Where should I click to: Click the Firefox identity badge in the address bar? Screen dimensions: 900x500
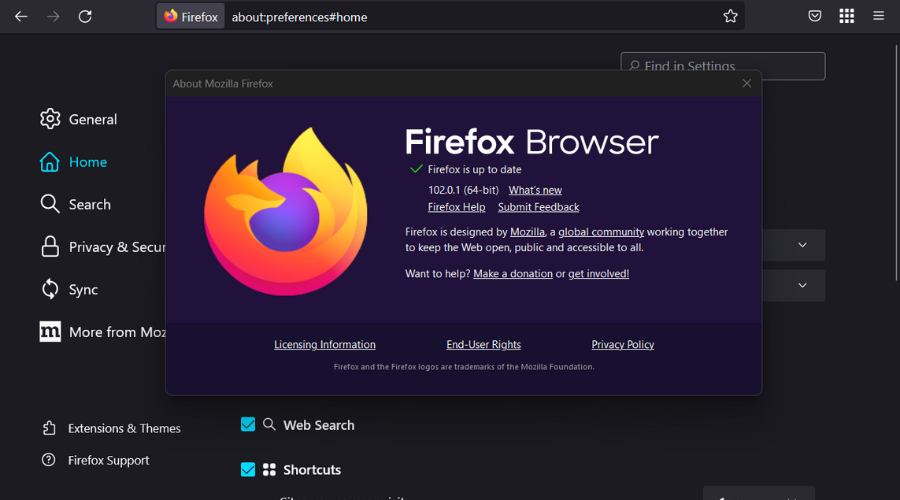point(191,17)
